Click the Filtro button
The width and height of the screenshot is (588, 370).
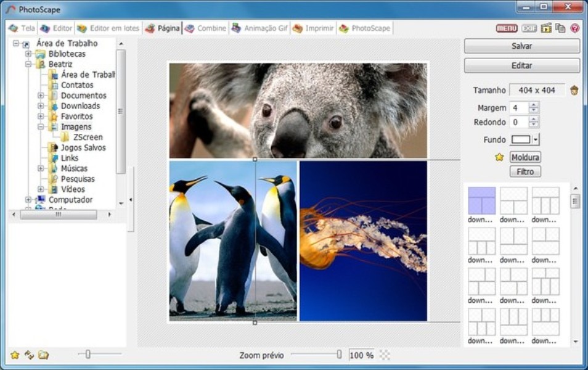pos(525,172)
